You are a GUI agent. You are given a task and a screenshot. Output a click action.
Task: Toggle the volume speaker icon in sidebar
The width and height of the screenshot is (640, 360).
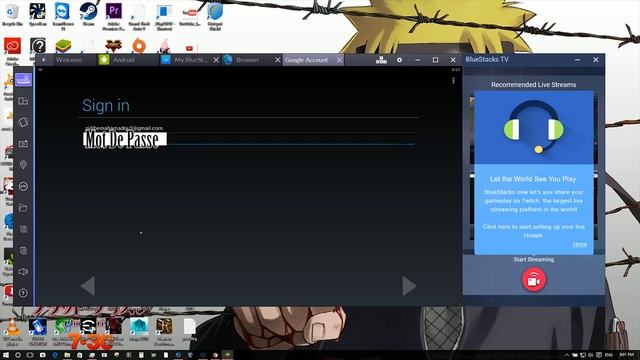pos(23,271)
